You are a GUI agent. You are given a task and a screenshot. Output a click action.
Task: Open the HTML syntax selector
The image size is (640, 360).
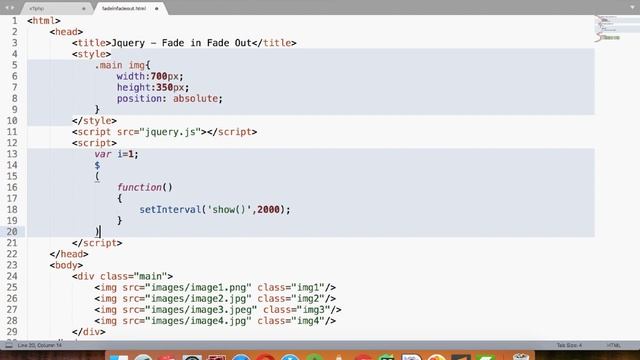click(613, 345)
